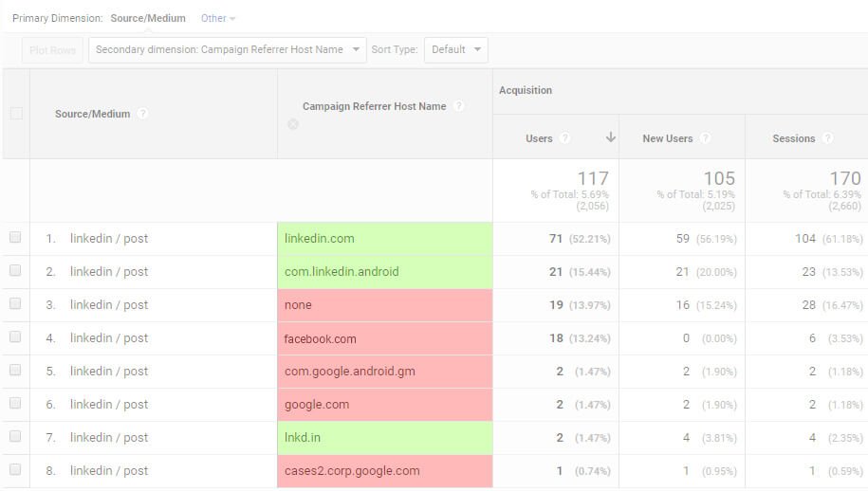Check row 2 com.linkedin.android checkbox
The image size is (868, 491).
click(15, 270)
